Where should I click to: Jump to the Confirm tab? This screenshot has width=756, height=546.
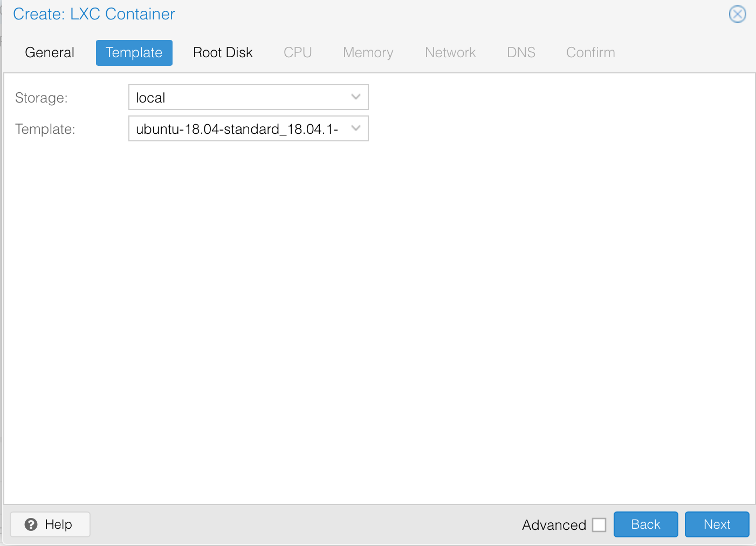pyautogui.click(x=590, y=53)
